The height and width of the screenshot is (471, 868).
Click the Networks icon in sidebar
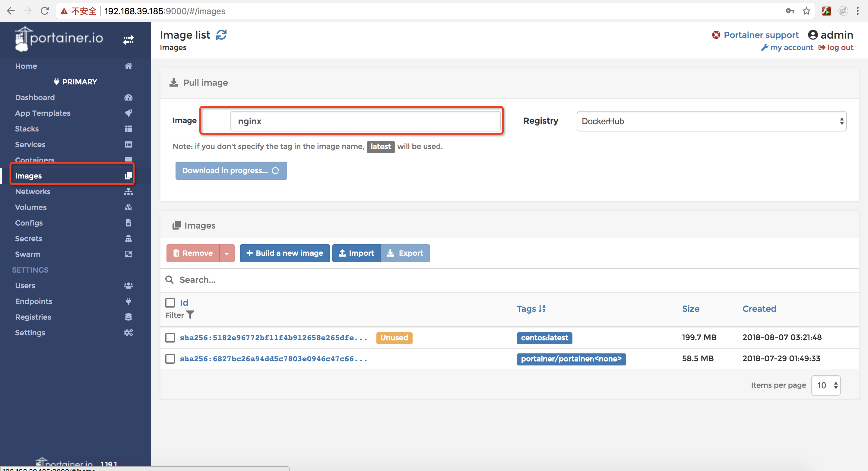pyautogui.click(x=128, y=191)
